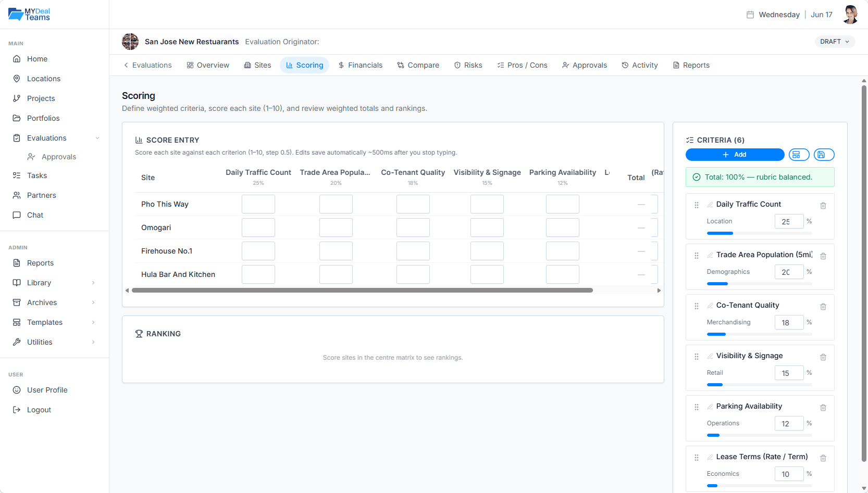This screenshot has width=868, height=493.
Task: Open the DRAFT status dropdown
Action: tap(835, 42)
